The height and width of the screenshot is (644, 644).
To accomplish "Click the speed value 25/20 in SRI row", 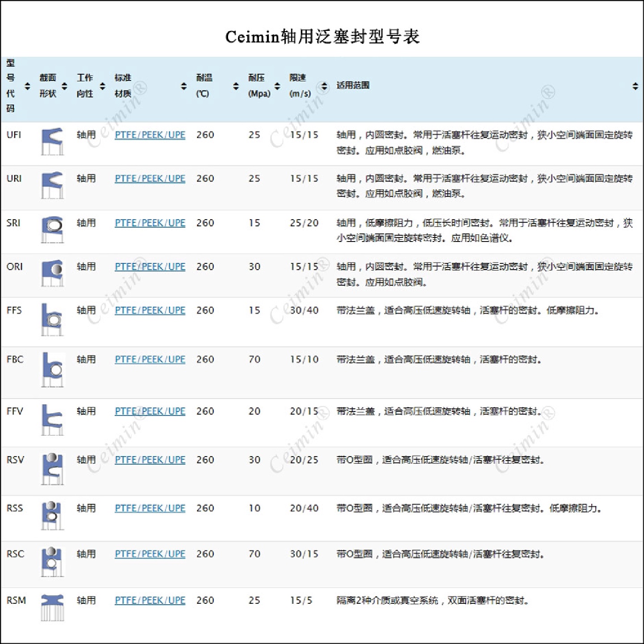I will (x=304, y=223).
